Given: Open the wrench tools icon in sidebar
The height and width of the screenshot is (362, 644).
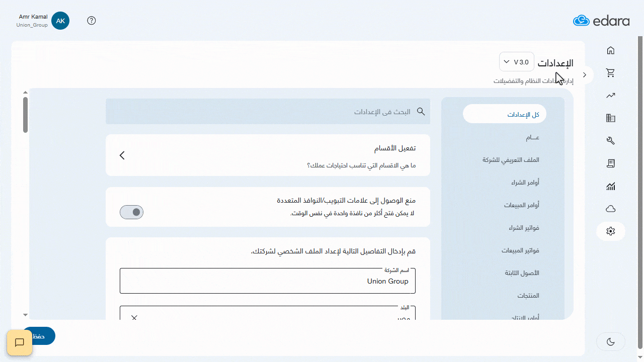Looking at the screenshot, I should point(611,141).
